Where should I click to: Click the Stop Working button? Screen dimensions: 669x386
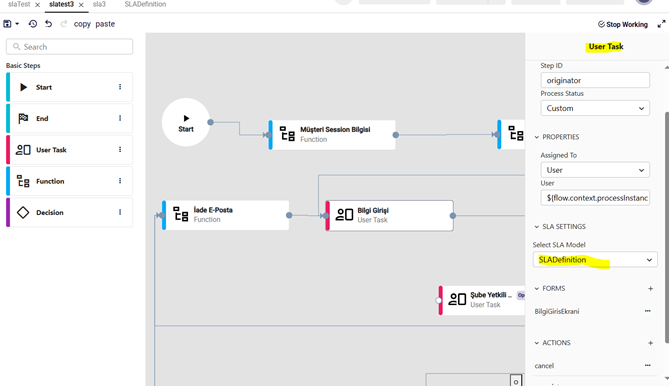[622, 24]
